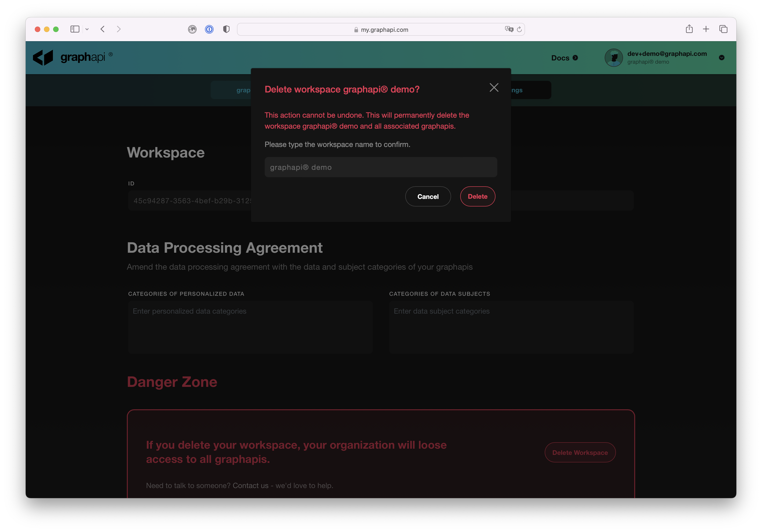Click the 'CATEGORIES OF PERSONALIZED DATA' label

[186, 294]
